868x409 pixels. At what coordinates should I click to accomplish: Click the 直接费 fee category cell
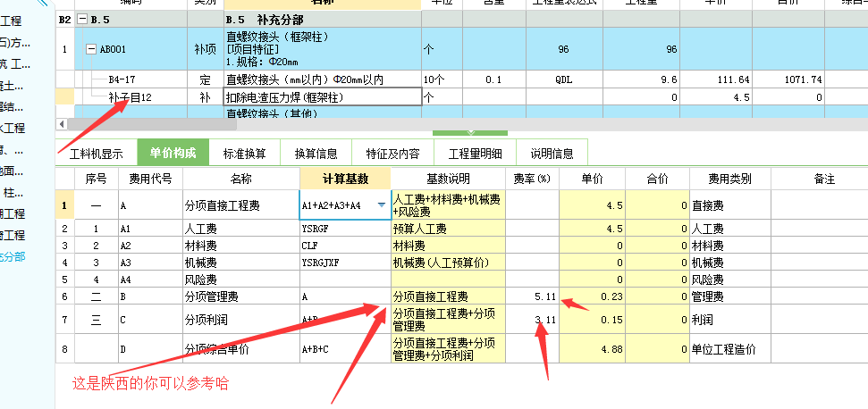coord(730,205)
